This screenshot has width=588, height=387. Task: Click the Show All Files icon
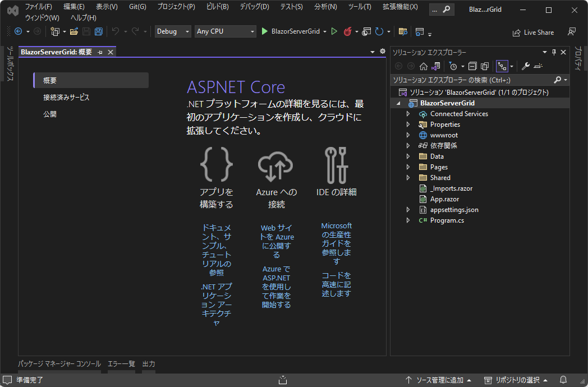485,66
